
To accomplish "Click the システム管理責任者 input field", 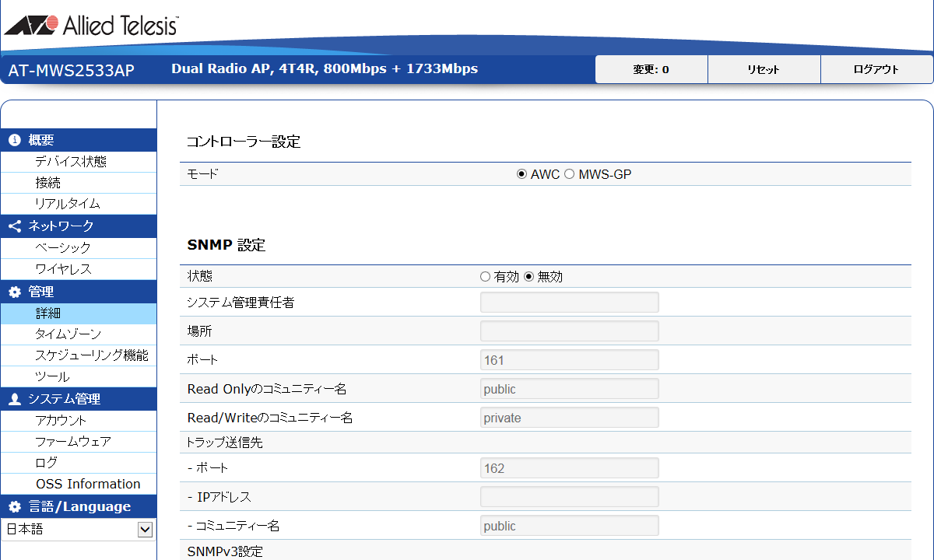I will point(569,303).
